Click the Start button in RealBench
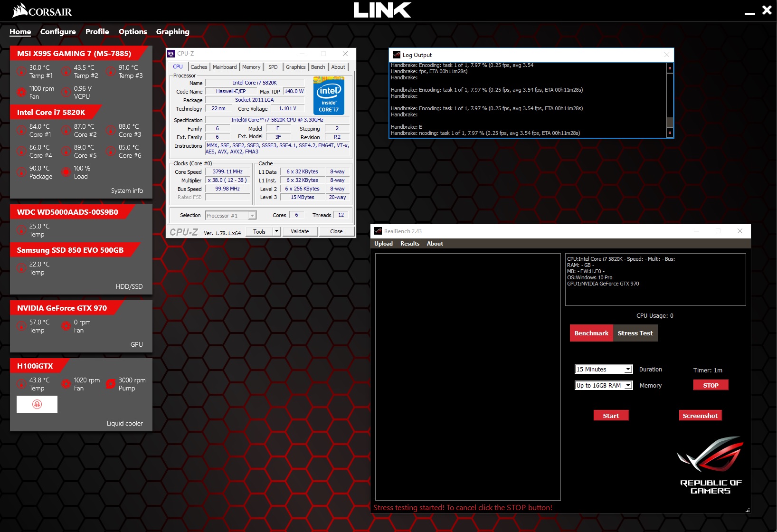This screenshot has height=532, width=777. click(611, 416)
